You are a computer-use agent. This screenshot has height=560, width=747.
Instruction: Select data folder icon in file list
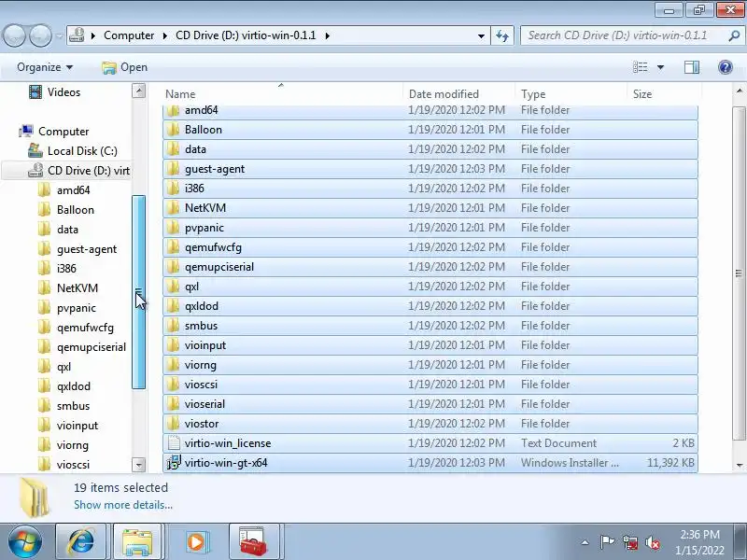pyautogui.click(x=173, y=149)
